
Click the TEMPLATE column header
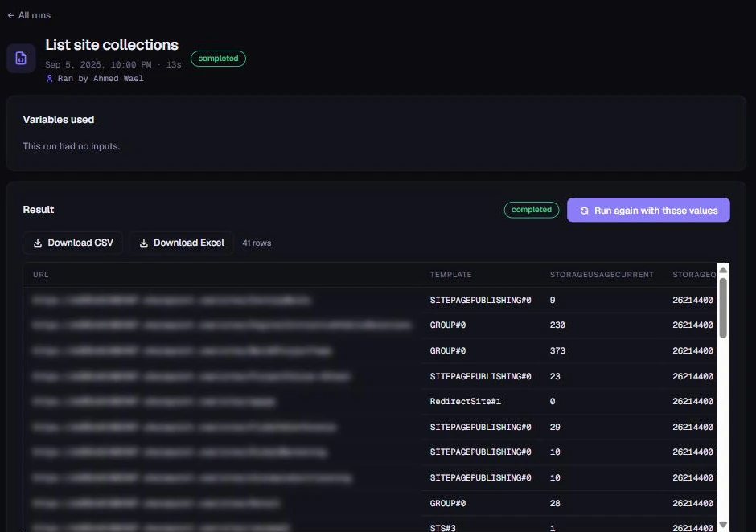[451, 275]
